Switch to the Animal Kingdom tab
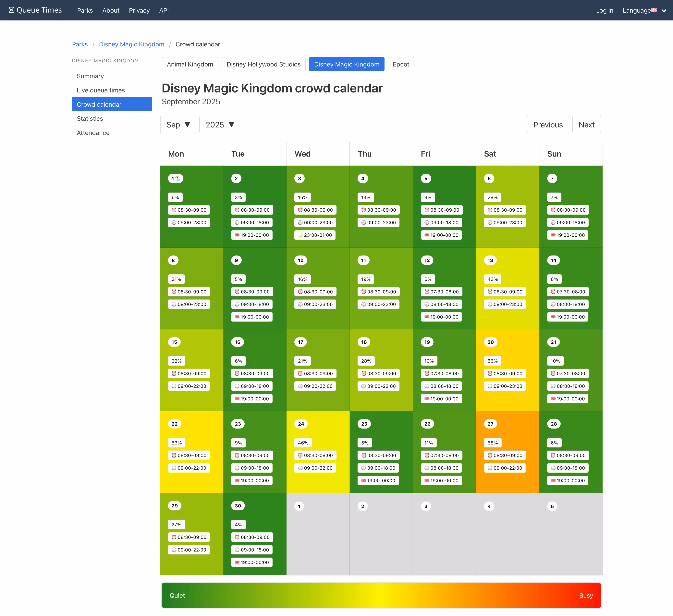Image resolution: width=673 pixels, height=616 pixels. (190, 64)
